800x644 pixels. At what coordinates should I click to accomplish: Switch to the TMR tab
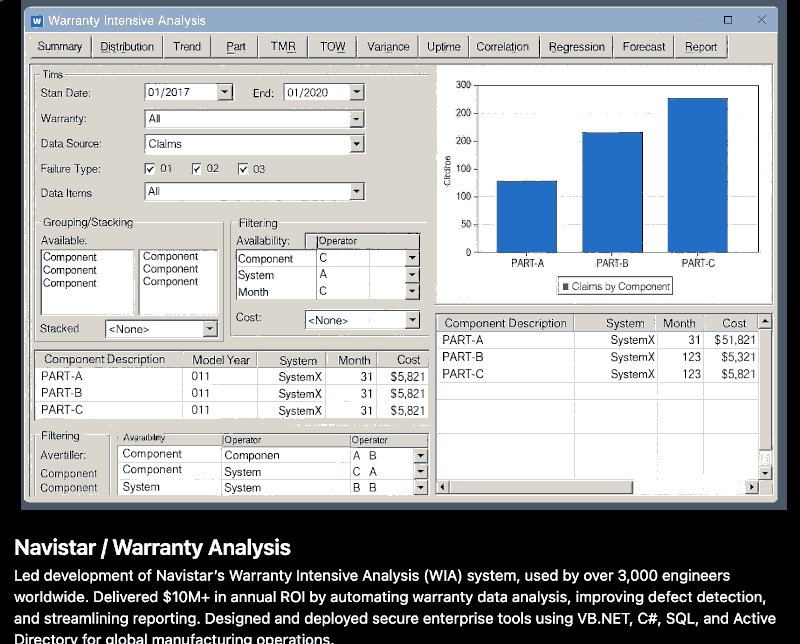[x=282, y=46]
